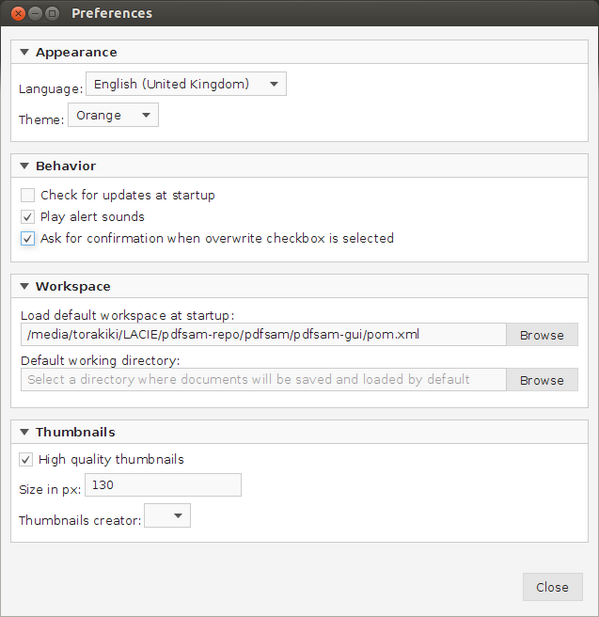Viewport: 599px width, 617px height.
Task: Open the Thumbnails creator dropdown
Action: (x=168, y=515)
